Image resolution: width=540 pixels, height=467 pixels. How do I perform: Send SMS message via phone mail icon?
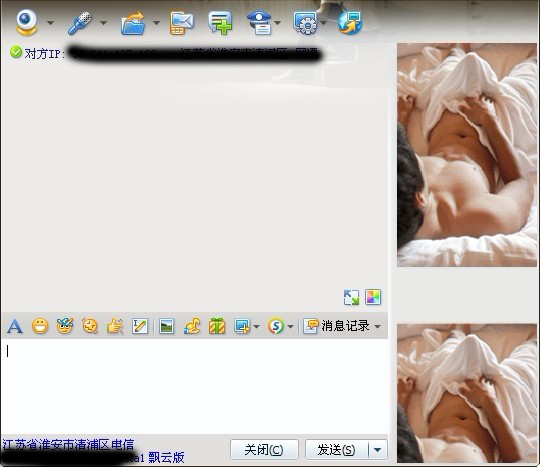point(181,23)
